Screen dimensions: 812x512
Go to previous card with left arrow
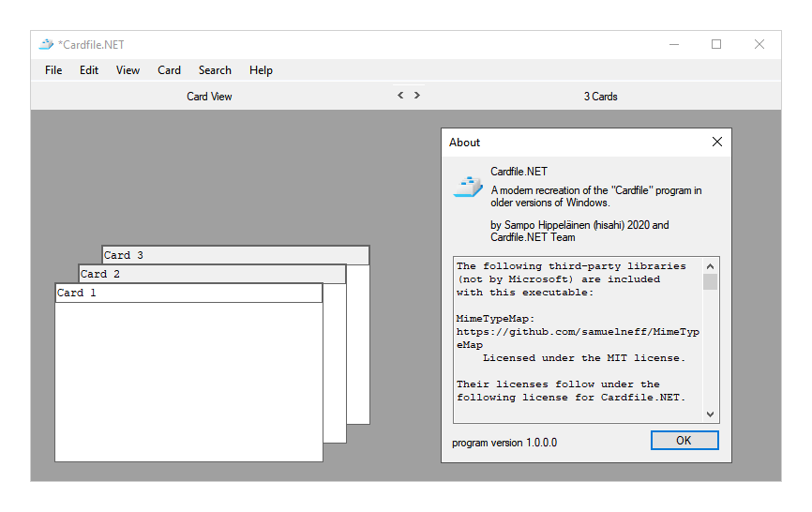click(400, 96)
